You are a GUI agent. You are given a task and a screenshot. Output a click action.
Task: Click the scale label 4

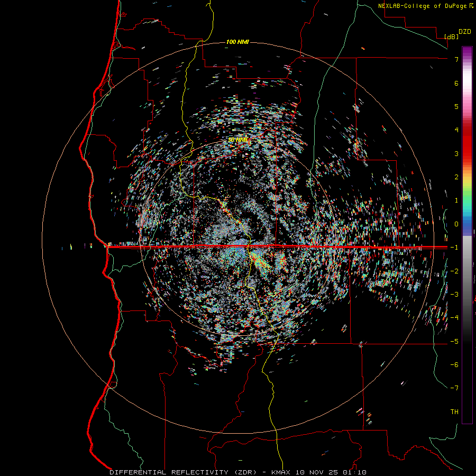tap(456, 130)
